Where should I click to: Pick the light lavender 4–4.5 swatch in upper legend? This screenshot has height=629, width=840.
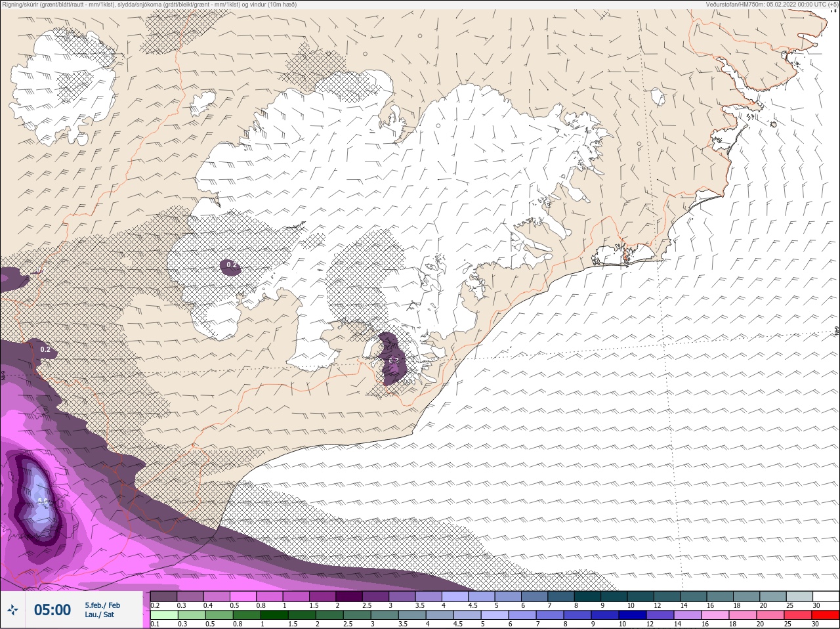(455, 596)
